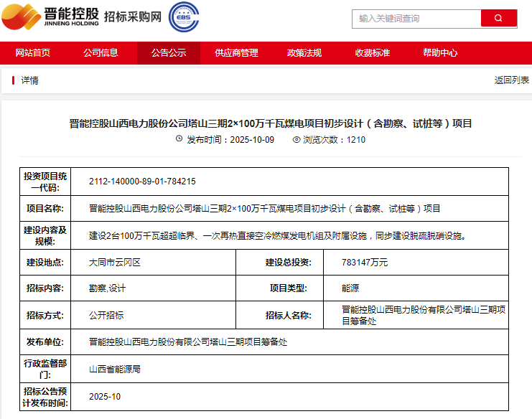Click the 建设2台100万千瓦超超临界 description text

(277, 235)
